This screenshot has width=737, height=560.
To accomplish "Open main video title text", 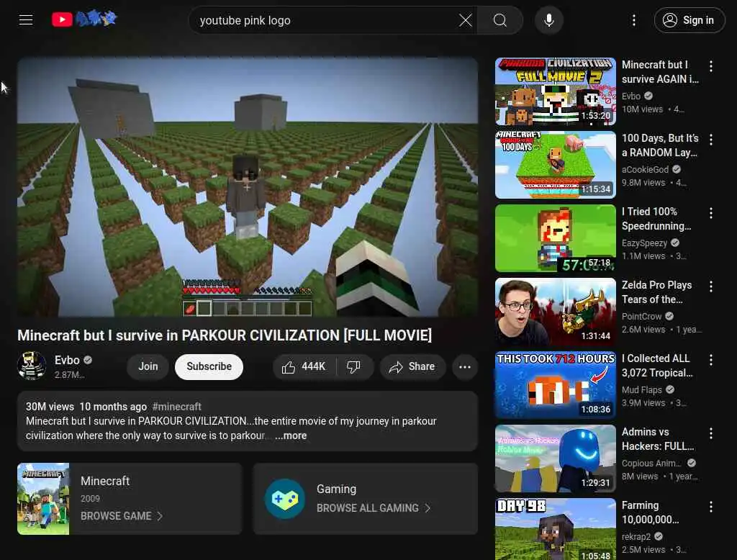I will point(225,335).
